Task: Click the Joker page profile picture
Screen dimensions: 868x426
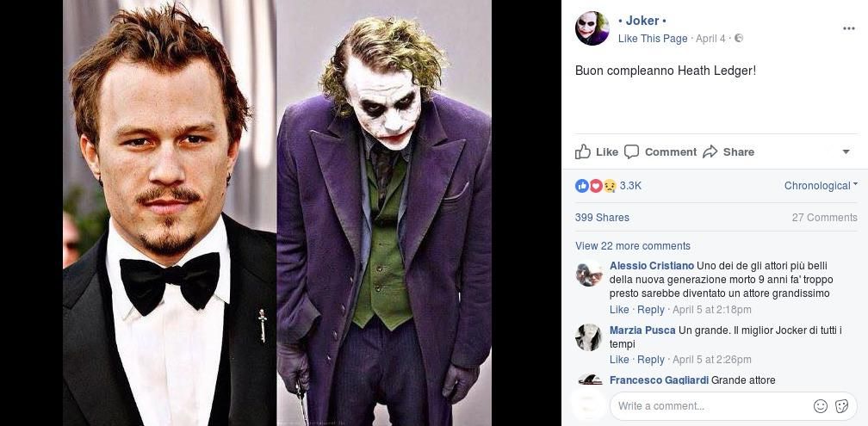Action: (x=592, y=28)
